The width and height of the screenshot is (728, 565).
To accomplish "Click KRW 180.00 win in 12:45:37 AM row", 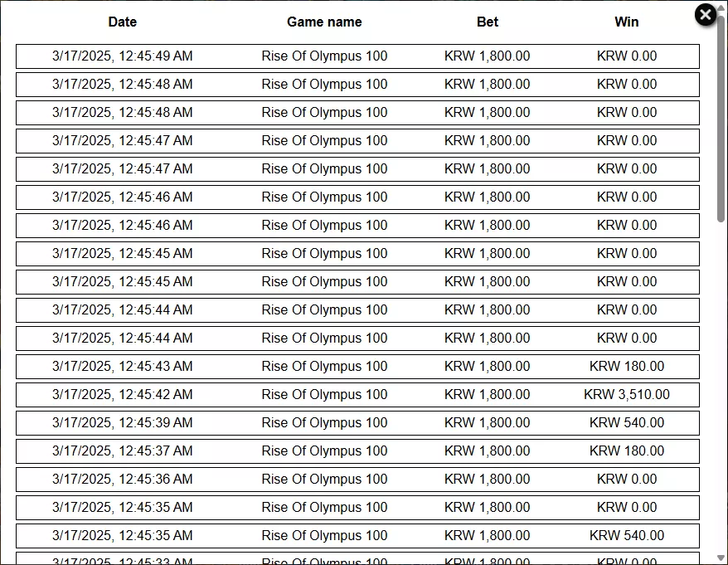I will coord(627,451).
